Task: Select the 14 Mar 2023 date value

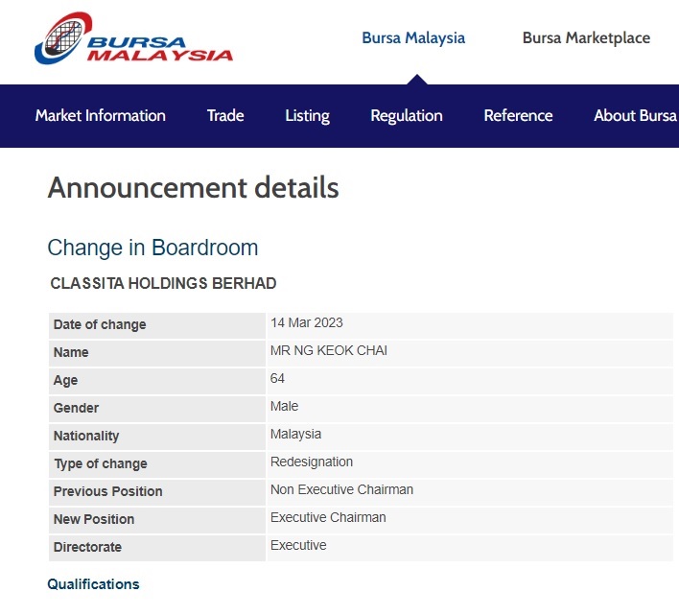Action: [x=307, y=322]
